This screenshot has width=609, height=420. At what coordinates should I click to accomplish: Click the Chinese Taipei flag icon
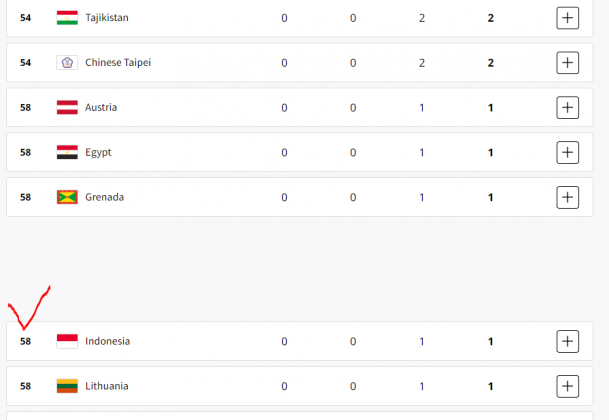(x=68, y=63)
